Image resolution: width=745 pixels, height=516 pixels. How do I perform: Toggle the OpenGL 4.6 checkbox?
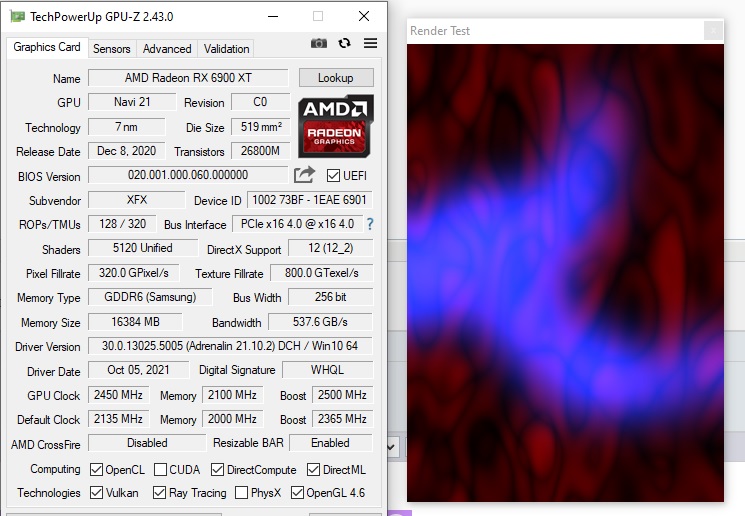pos(297,492)
